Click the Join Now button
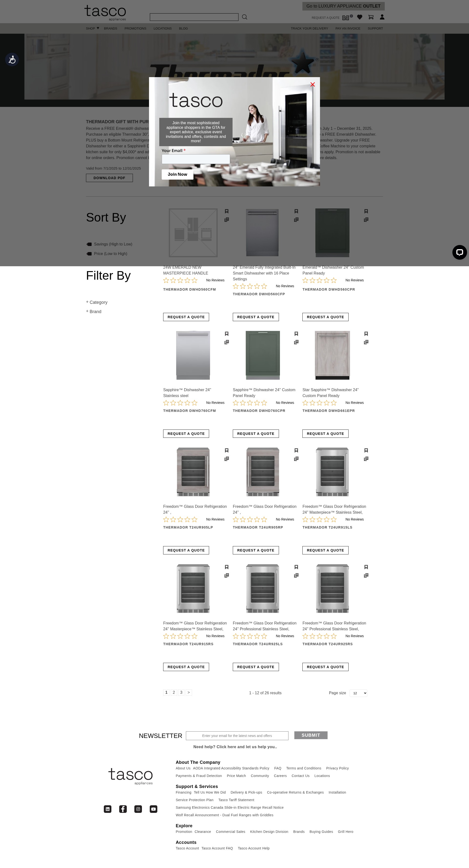The width and height of the screenshot is (469, 868). click(178, 174)
